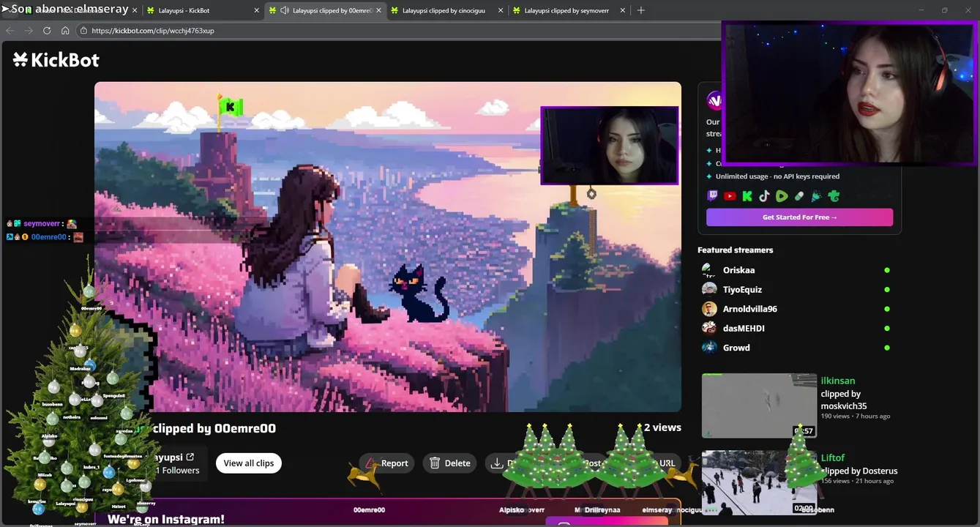
Task: Click "Unlimited usage - no API keys required" text
Action: pyautogui.click(x=777, y=176)
